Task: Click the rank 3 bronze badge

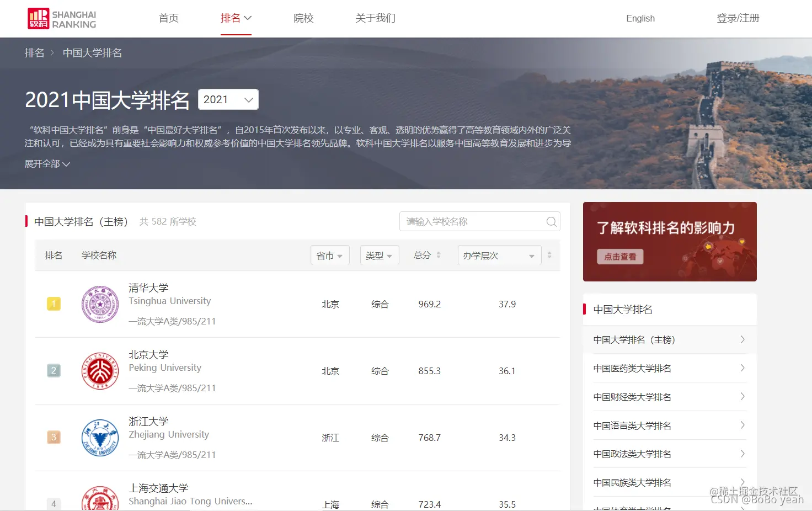Action: [x=54, y=438]
